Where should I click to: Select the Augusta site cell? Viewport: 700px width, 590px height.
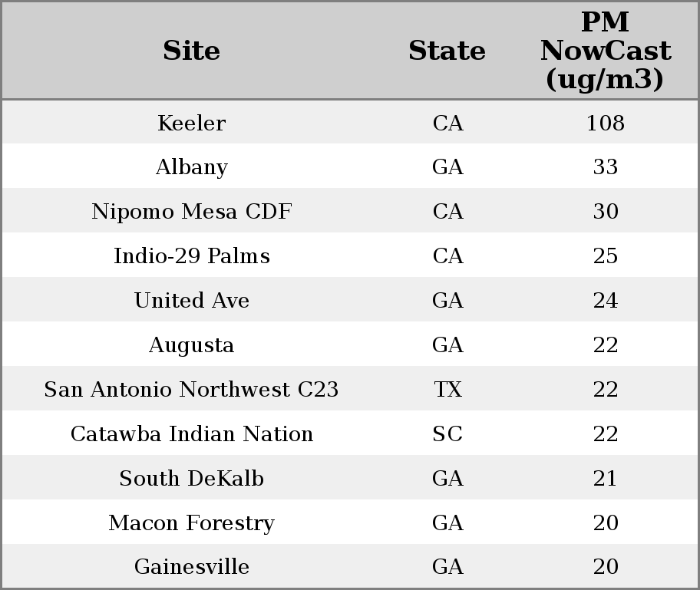point(191,345)
